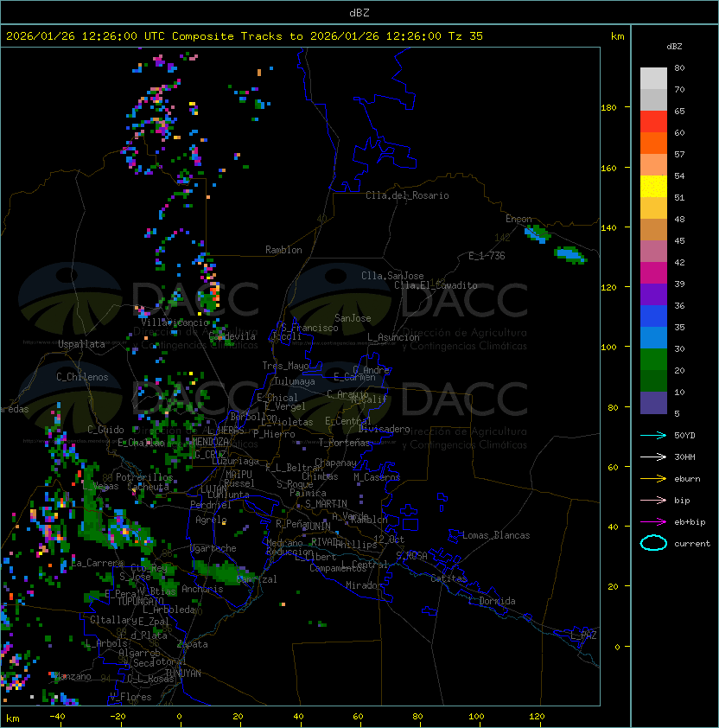Select the Tres_Mayo map label

[x=285, y=366]
